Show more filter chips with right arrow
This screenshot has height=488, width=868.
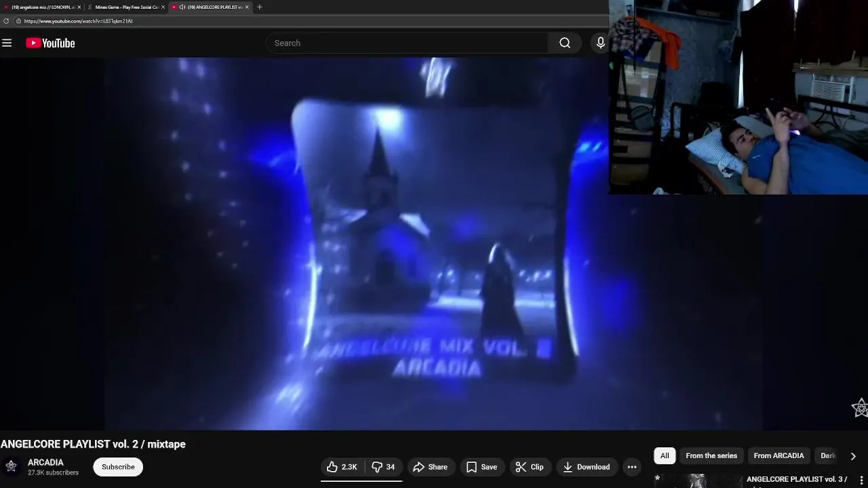[853, 456]
